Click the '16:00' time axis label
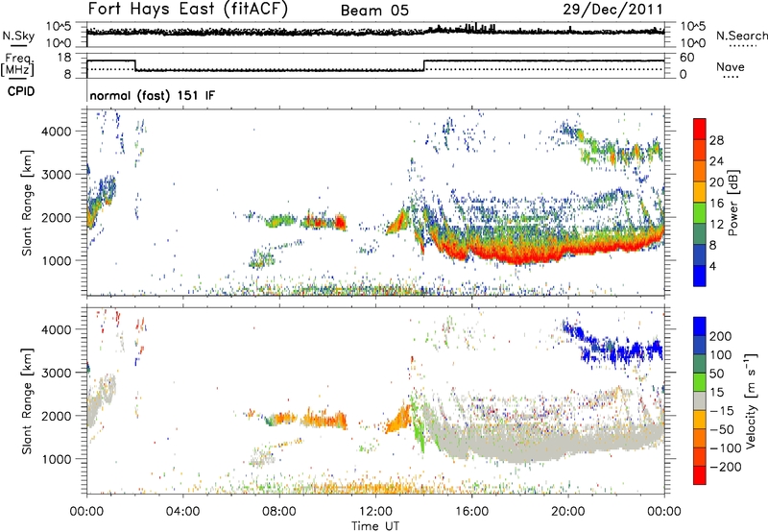 [x=471, y=512]
